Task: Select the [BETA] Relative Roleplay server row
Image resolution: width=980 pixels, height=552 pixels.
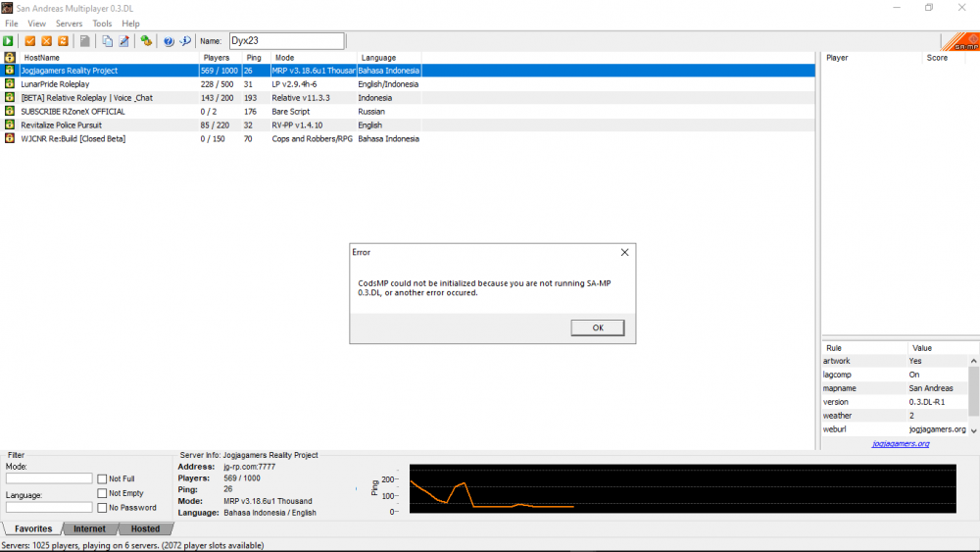Action: (x=408, y=97)
